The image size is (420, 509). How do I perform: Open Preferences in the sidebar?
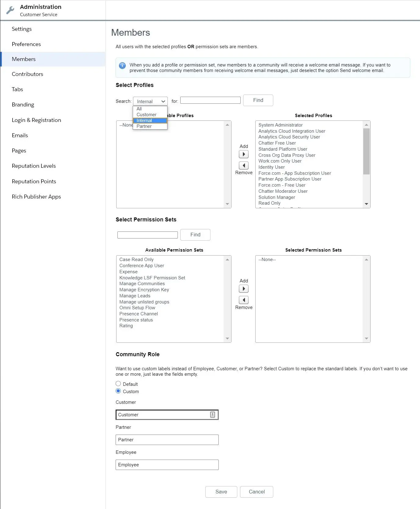(26, 44)
